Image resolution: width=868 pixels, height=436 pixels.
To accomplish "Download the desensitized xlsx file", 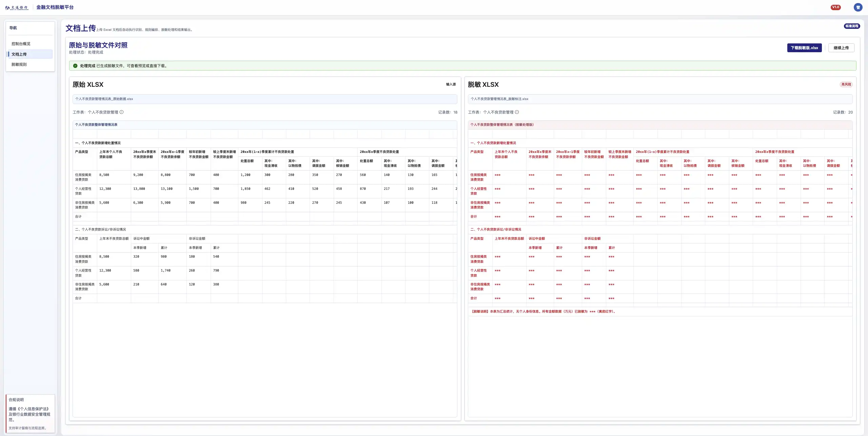I will tap(804, 48).
